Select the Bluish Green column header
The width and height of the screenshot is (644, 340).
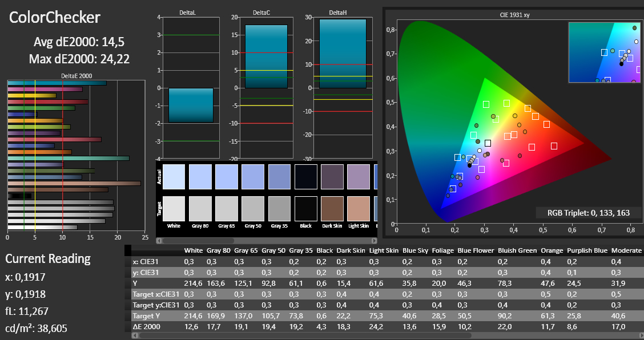pyautogui.click(x=517, y=250)
